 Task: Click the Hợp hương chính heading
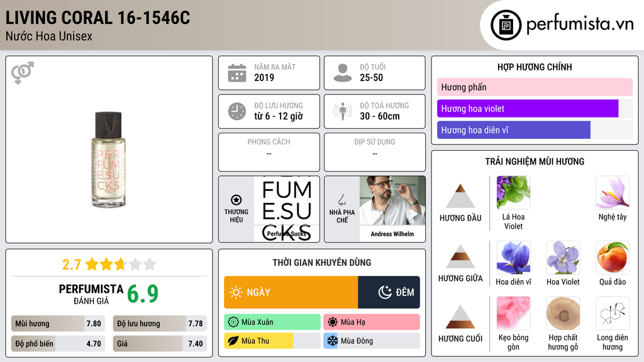(535, 67)
